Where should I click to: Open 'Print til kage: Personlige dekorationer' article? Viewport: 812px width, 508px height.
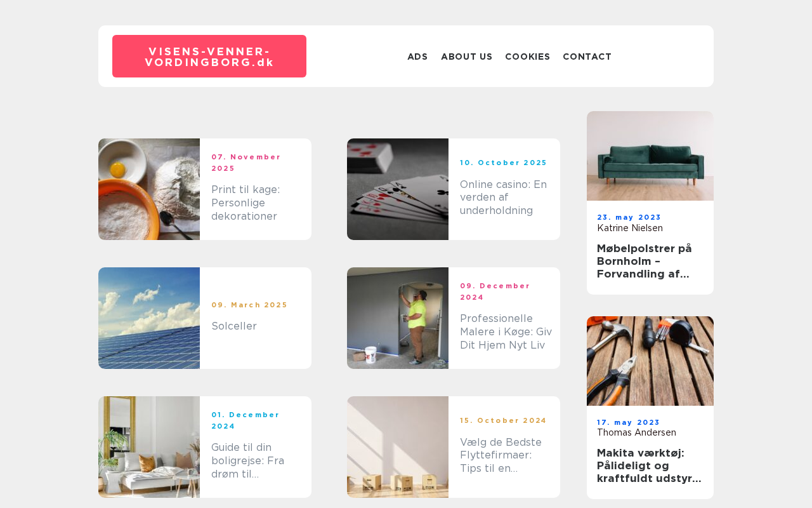tap(246, 203)
